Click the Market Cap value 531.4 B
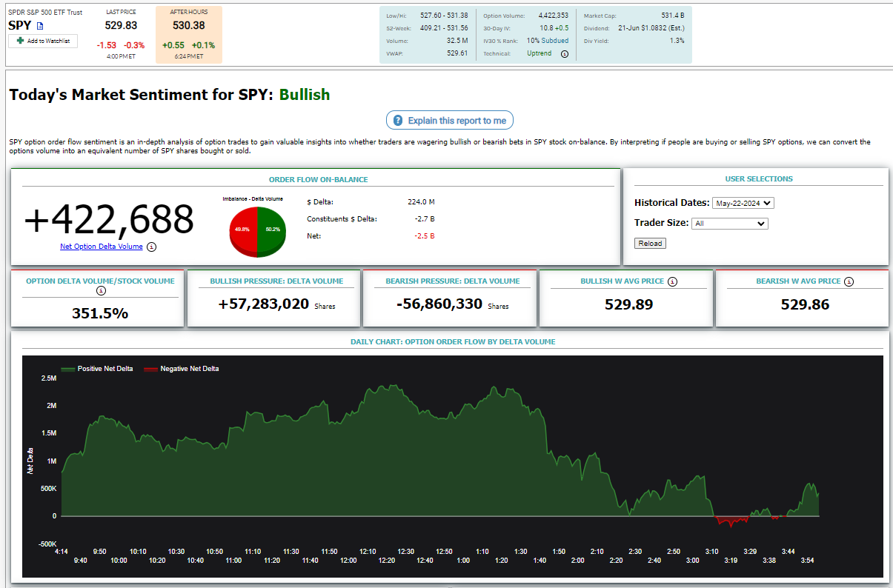Screen dimensions: 893x588 tap(673, 16)
